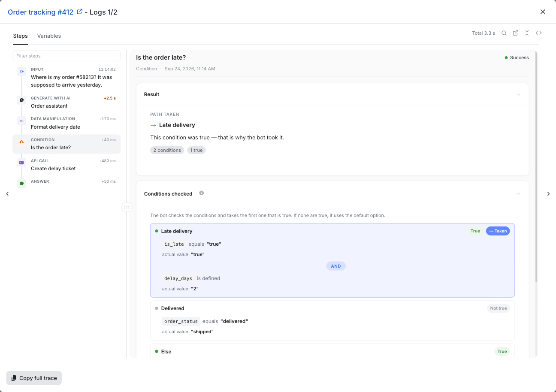This screenshot has height=392, width=556.
Task: Click the search icon beside Total 3.3 s
Action: (x=504, y=33)
